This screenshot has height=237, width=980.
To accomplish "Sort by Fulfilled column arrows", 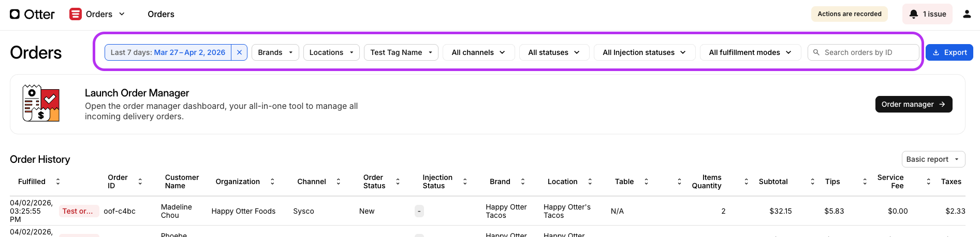I will pyautogui.click(x=58, y=182).
